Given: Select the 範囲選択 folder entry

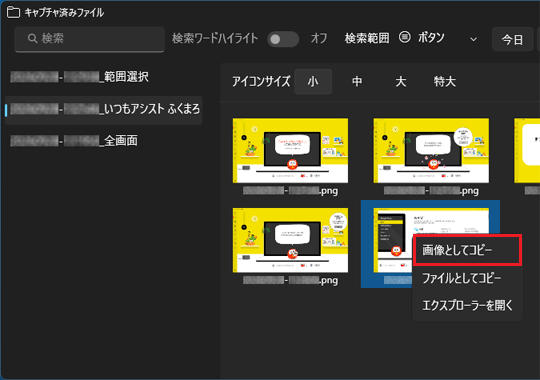Looking at the screenshot, I should tap(103, 77).
